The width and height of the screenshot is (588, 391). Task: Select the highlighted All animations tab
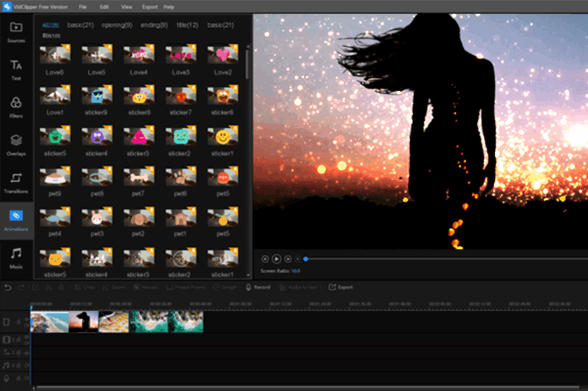pos(50,25)
